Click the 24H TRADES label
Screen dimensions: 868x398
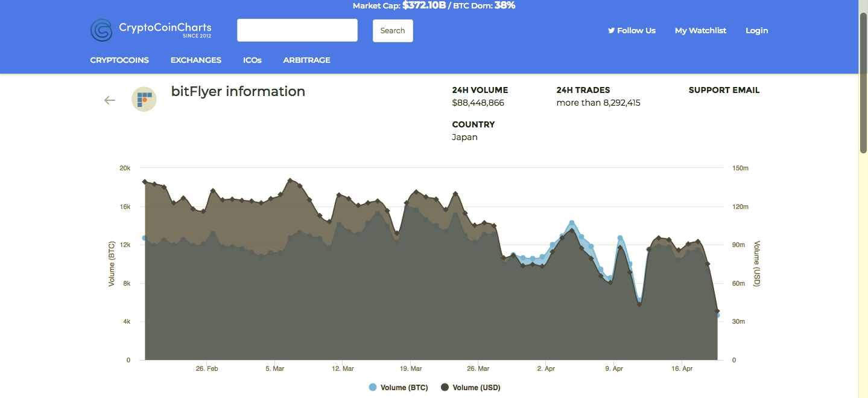[x=583, y=90]
